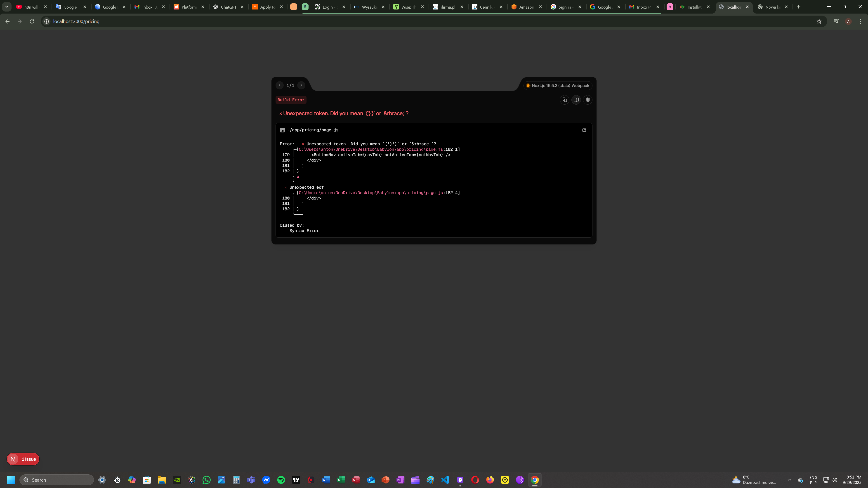Switch to the ifirma.pl tab
868x488 pixels.
pos(448,7)
